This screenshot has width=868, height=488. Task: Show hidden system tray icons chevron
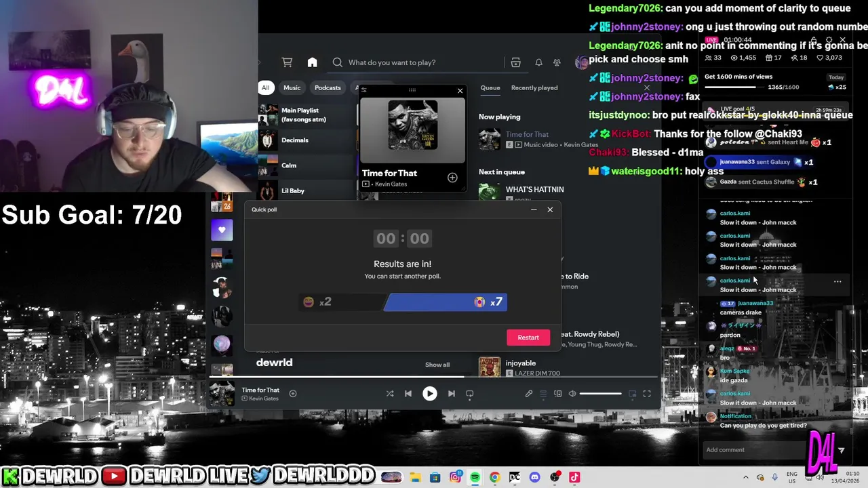pos(746,477)
